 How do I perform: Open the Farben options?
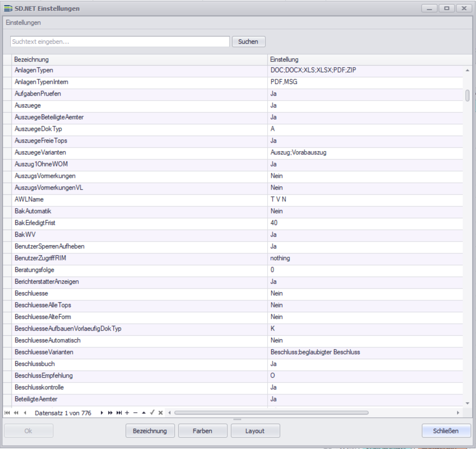pyautogui.click(x=202, y=431)
